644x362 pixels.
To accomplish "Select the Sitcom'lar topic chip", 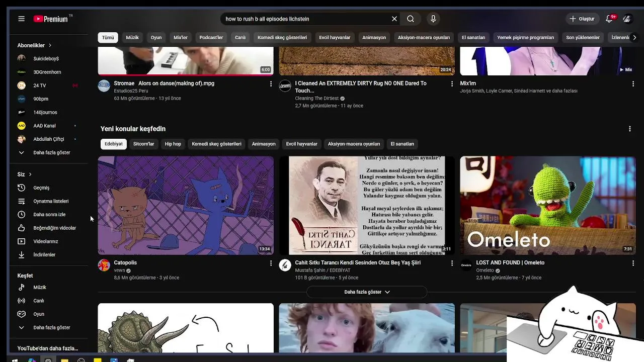I will tap(143, 144).
